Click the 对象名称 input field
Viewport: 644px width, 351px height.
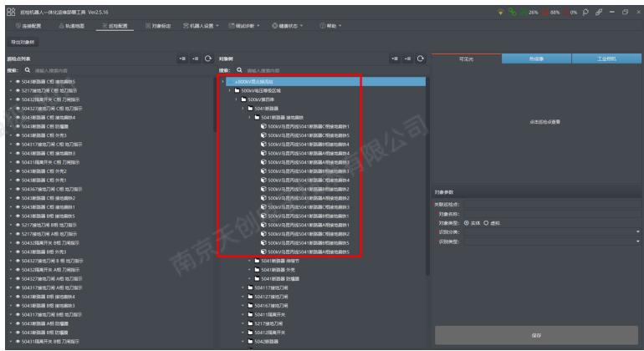pos(552,213)
